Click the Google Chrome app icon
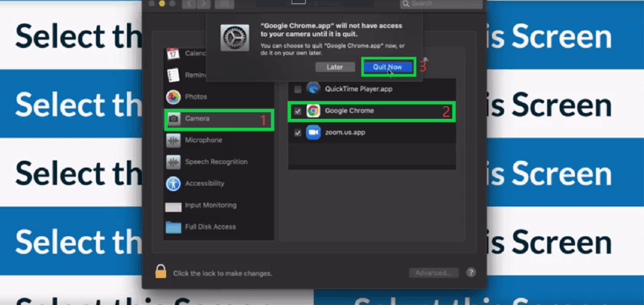 [x=313, y=111]
